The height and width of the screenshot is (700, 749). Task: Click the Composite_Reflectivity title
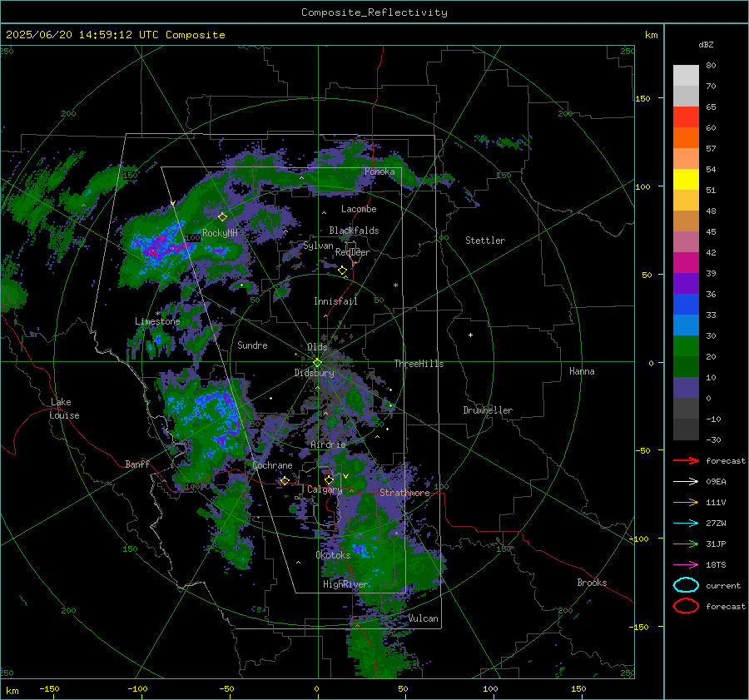pos(374,12)
